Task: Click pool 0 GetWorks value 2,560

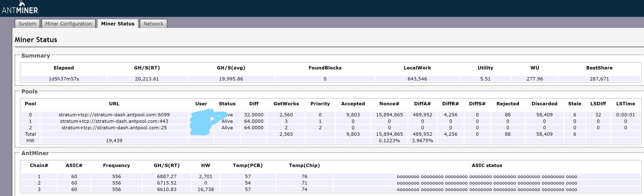Action: (286, 115)
